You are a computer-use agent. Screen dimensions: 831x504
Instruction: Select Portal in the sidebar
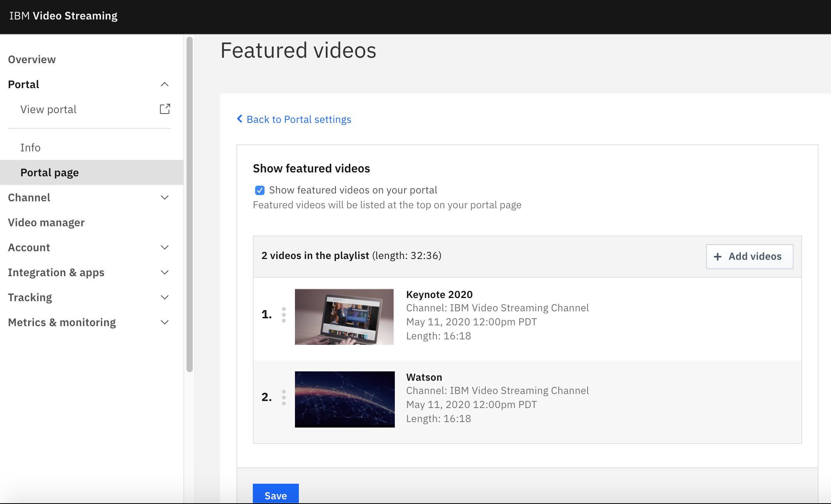(x=23, y=84)
